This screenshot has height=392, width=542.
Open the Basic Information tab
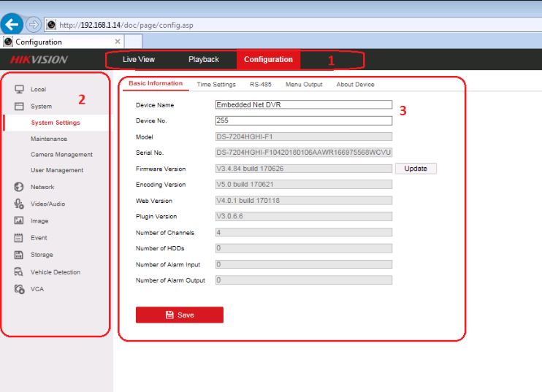(156, 83)
